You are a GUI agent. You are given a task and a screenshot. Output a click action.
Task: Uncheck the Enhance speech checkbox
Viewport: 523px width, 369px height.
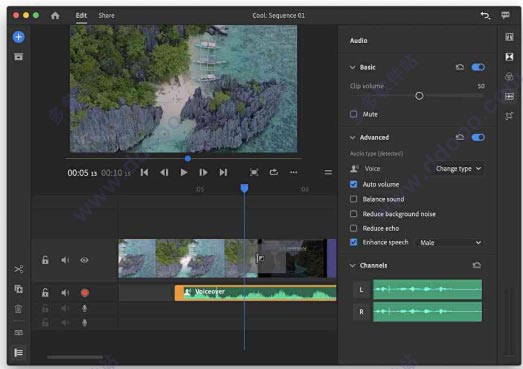(x=354, y=242)
